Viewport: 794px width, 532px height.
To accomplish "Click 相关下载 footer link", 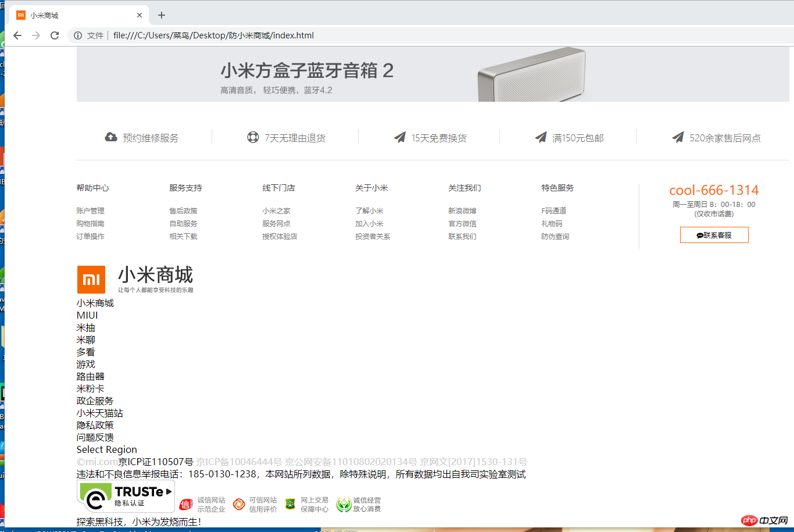I will click(x=183, y=237).
